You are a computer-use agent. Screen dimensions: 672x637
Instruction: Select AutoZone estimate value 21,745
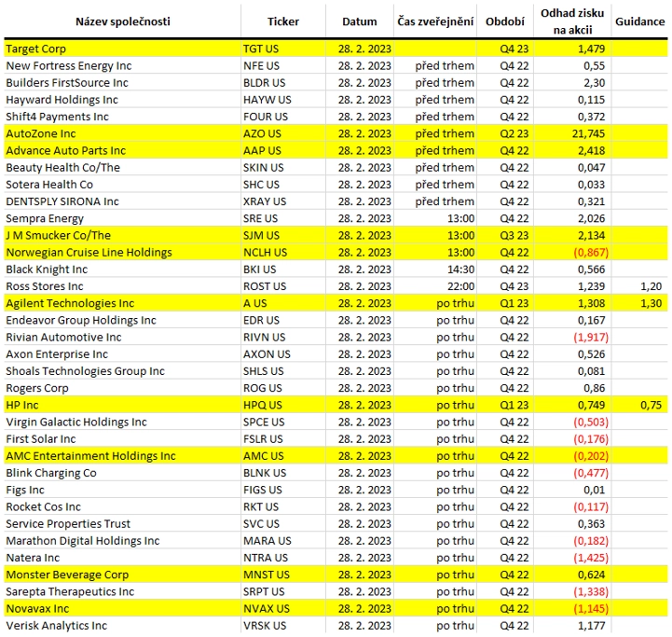588,133
